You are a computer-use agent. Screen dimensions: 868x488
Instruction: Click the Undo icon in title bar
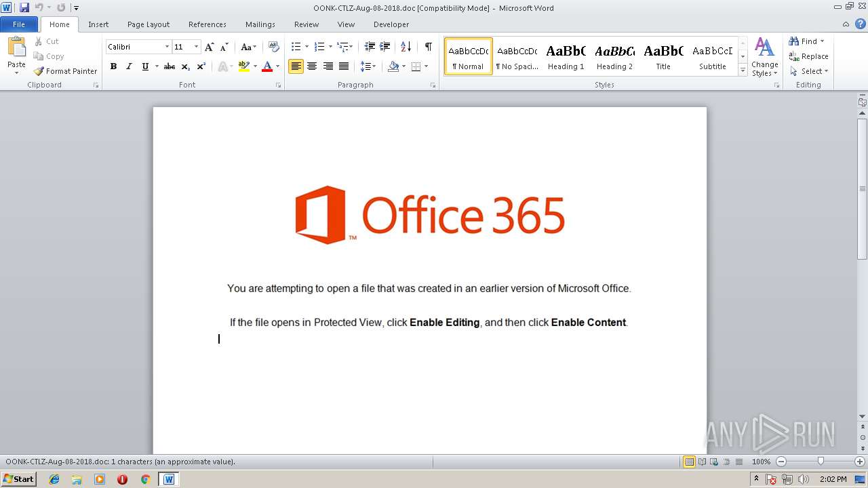click(x=39, y=7)
